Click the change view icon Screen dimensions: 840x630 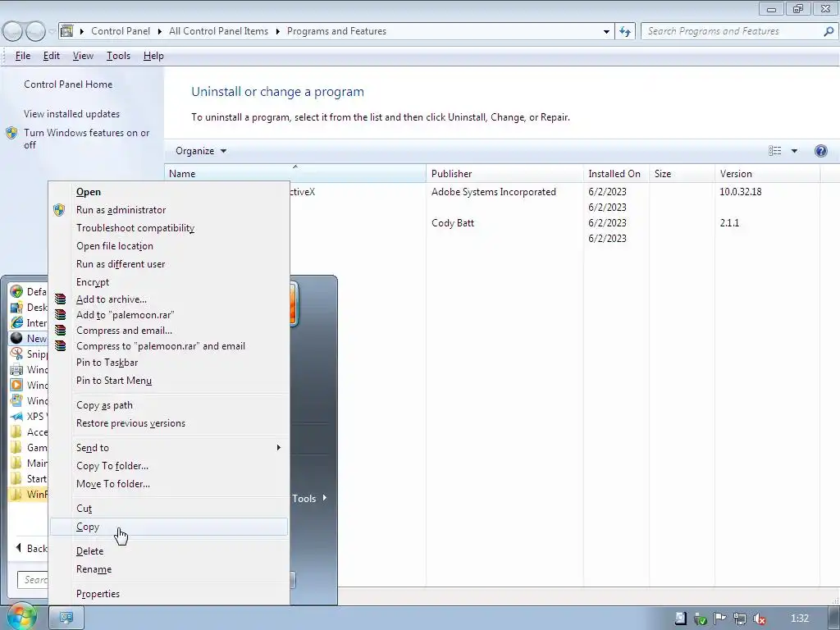point(774,151)
